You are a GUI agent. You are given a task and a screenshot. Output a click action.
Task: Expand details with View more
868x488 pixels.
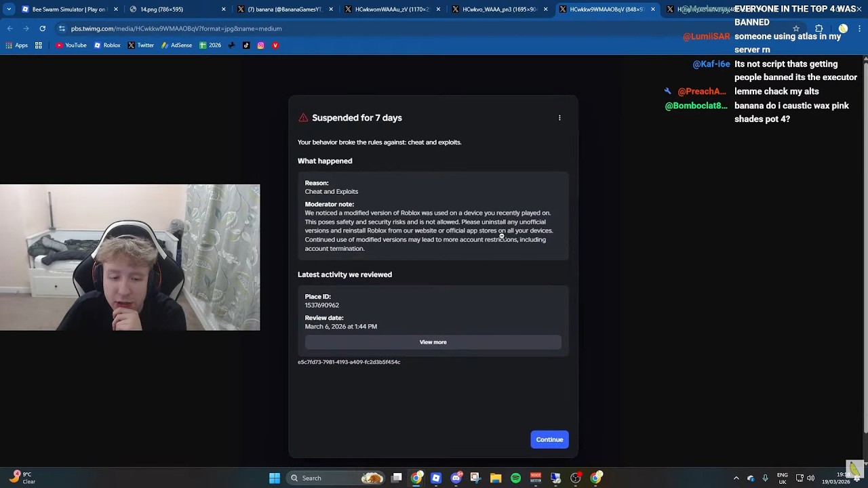[x=433, y=342]
